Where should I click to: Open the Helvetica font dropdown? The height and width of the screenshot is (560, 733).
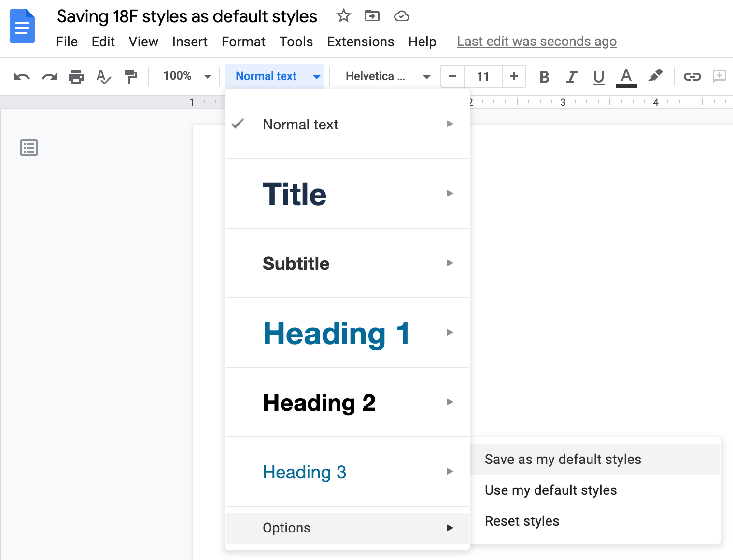[x=427, y=76]
